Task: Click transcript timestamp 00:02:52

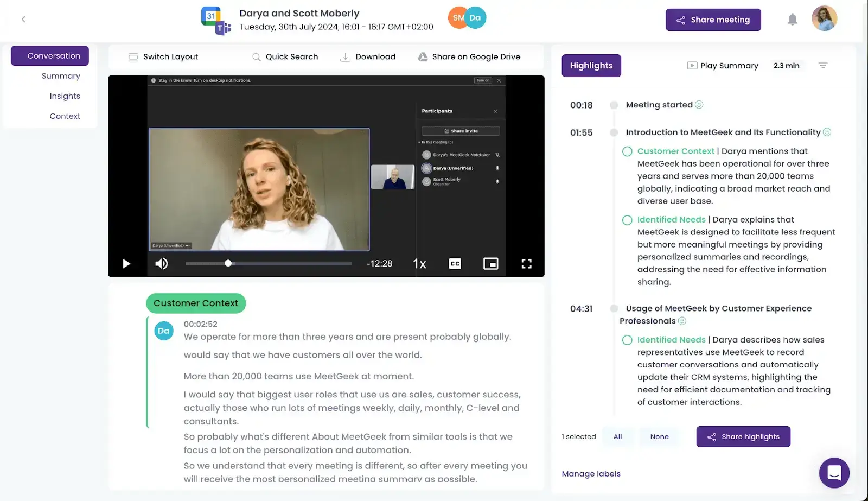Action: [200, 324]
